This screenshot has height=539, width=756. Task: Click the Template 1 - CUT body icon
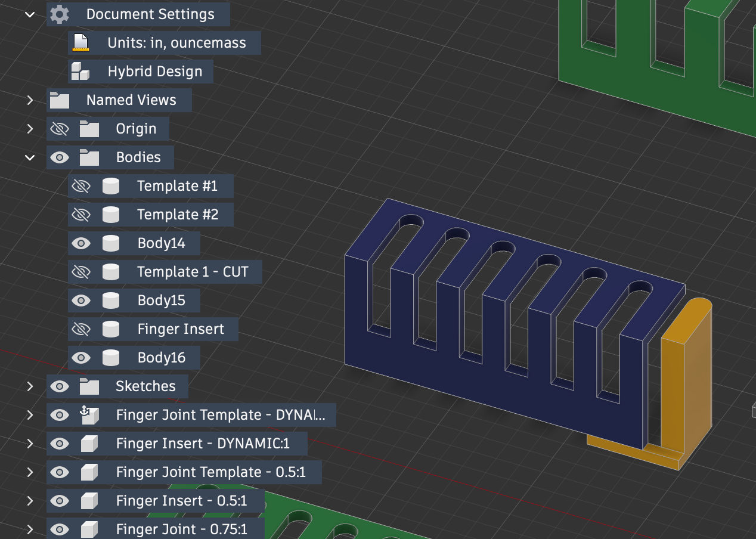(111, 272)
